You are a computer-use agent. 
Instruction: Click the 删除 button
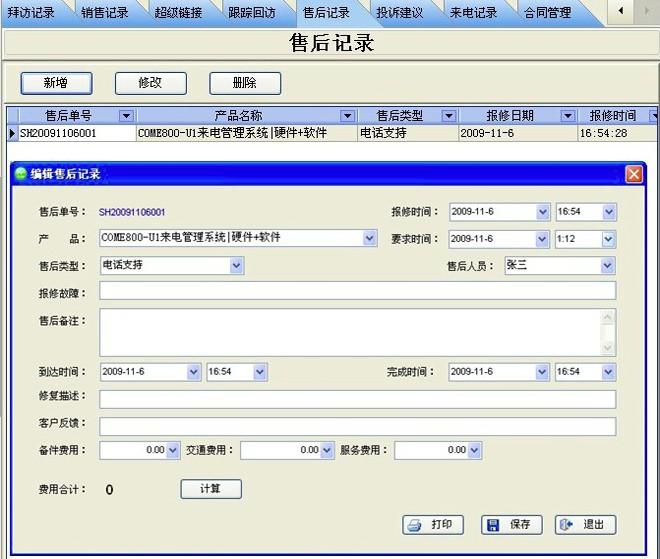244,83
